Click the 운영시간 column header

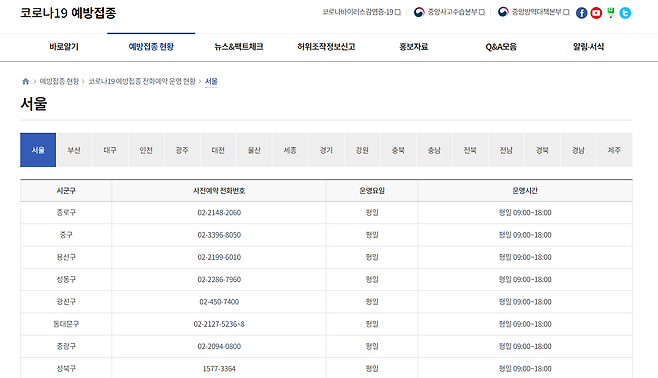(525, 191)
